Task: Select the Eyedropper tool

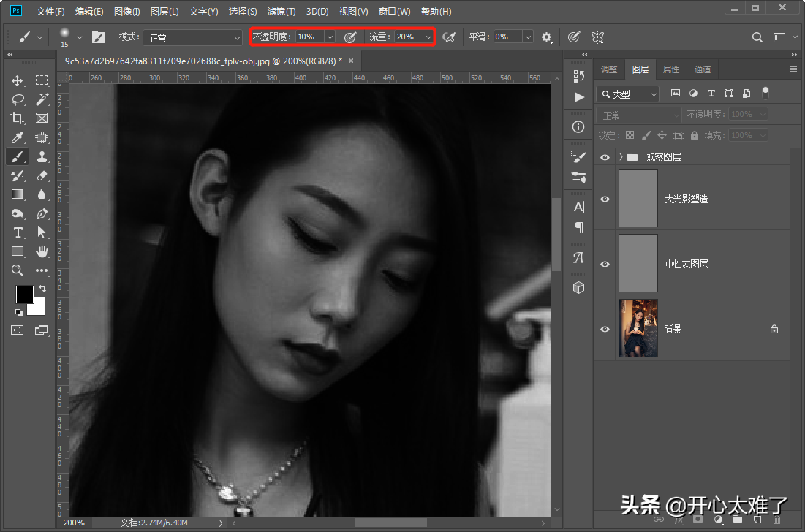Action: coord(18,137)
